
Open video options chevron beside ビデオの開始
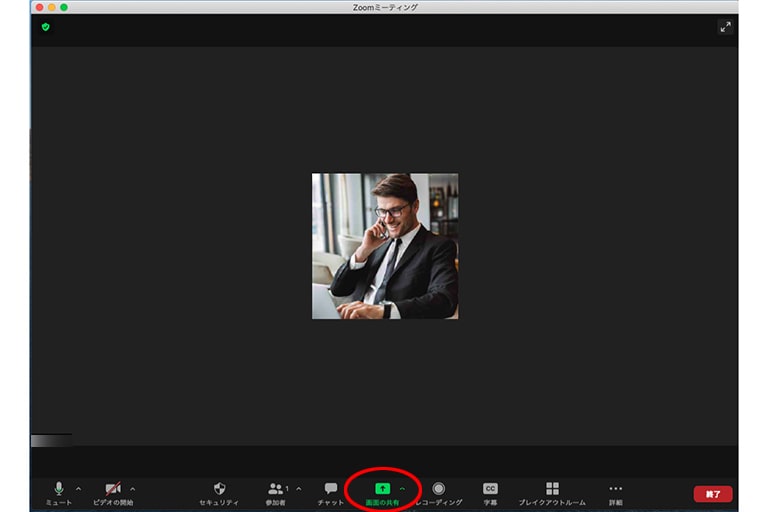click(x=133, y=489)
